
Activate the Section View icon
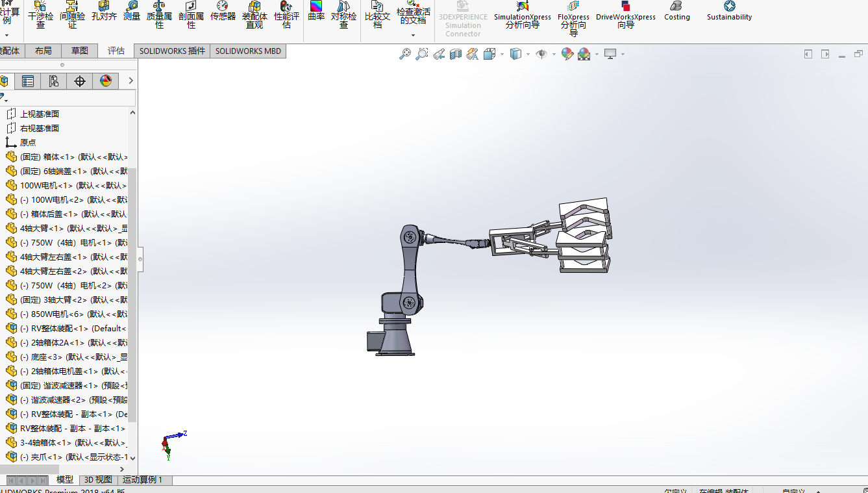[456, 55]
